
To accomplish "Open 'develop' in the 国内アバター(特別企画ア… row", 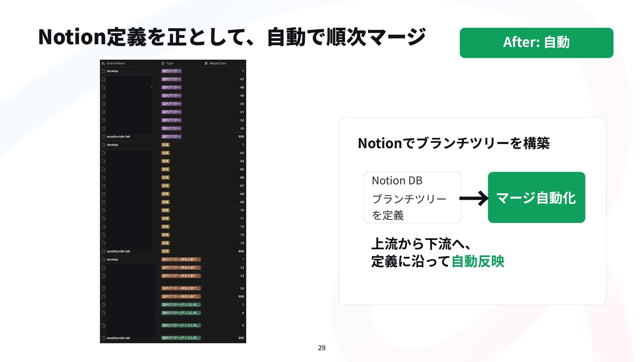I will click(x=112, y=259).
